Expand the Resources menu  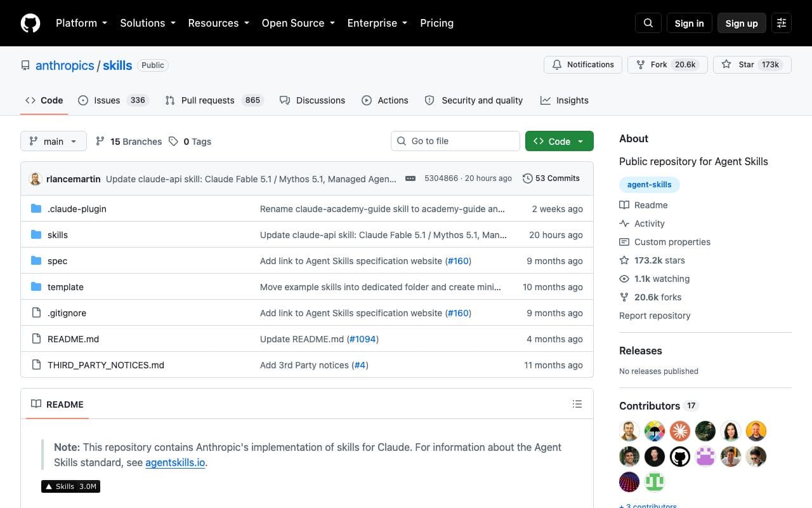coord(218,23)
